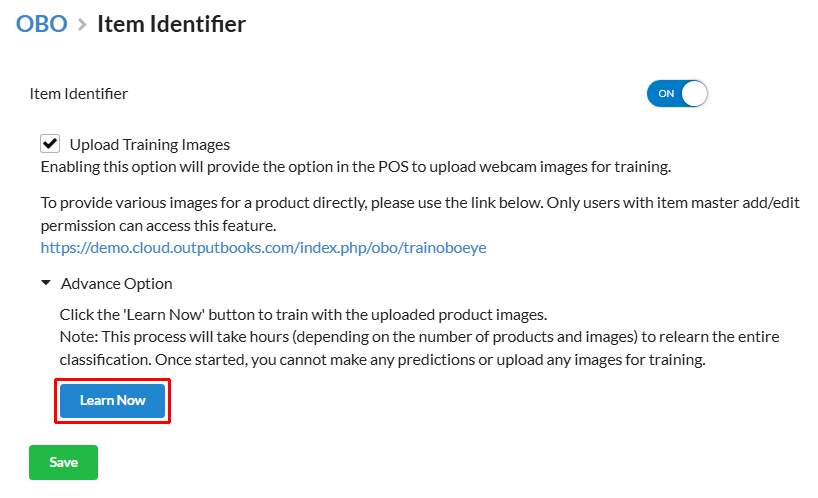Click the "Click the 'Learn Now' button" instruction line
The height and width of the screenshot is (498, 818).
[x=304, y=315]
